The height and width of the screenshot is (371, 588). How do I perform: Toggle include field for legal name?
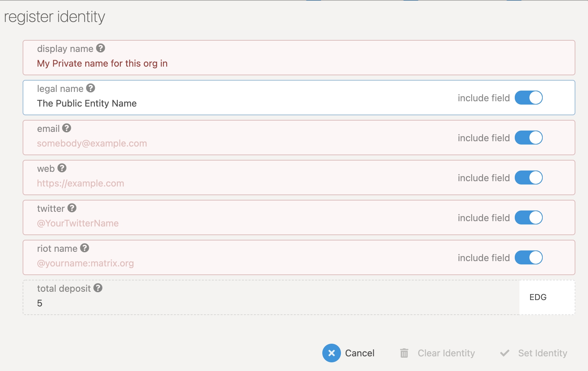coord(528,98)
